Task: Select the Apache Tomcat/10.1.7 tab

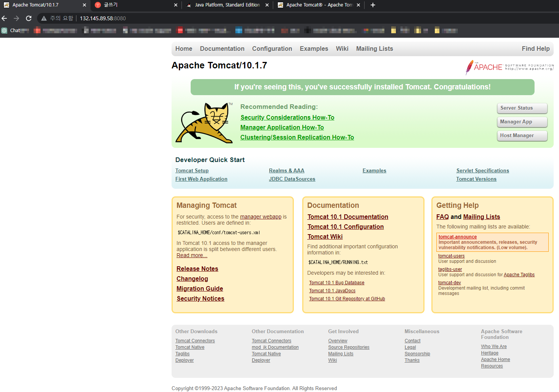Action: [44, 5]
